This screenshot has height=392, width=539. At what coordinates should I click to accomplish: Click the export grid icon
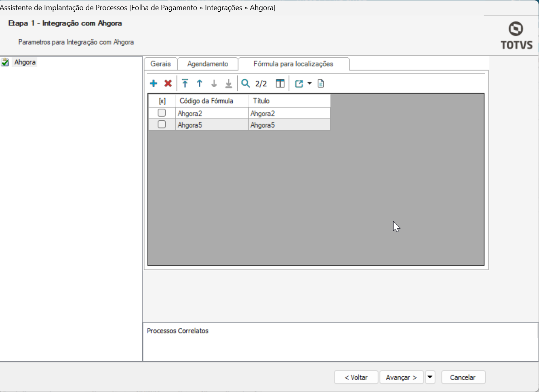(x=299, y=84)
